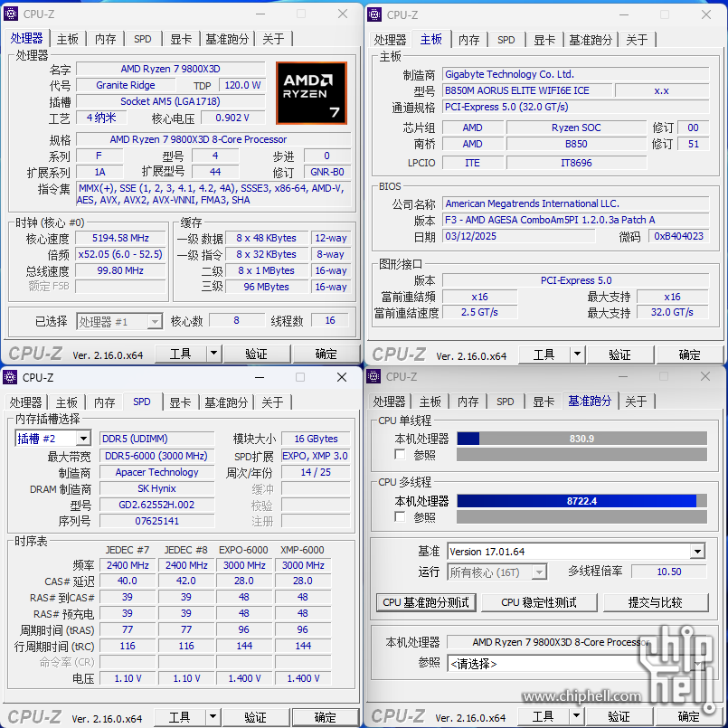728x728 pixels.
Task: Click the CPU-Z app icon in the SPD window
Action: pyautogui.click(x=10, y=377)
